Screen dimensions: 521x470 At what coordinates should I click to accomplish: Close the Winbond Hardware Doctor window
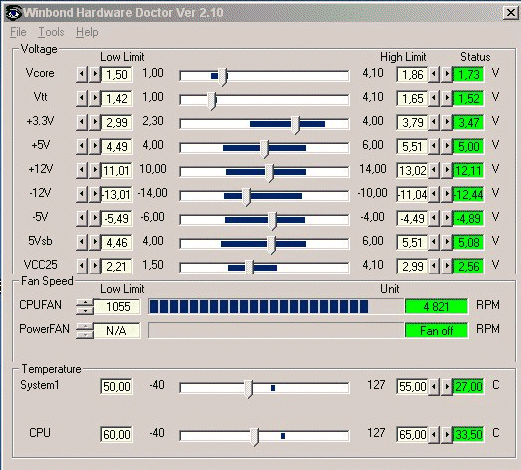[x=511, y=13]
